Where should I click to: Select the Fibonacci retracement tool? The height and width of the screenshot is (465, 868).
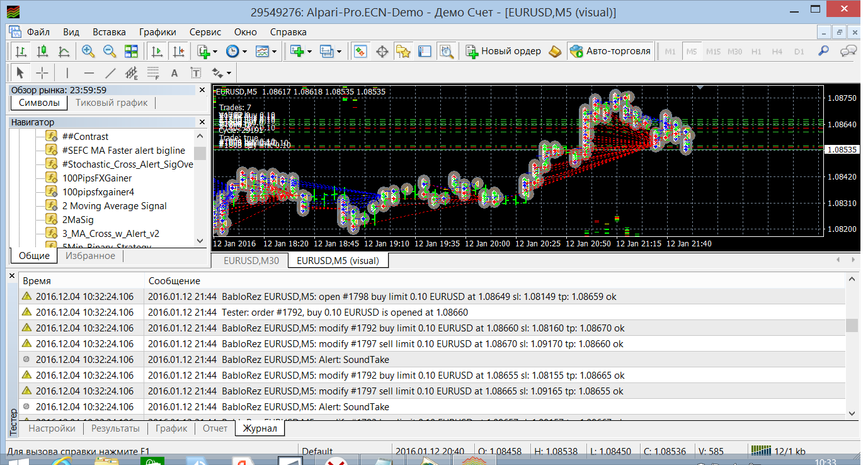click(153, 72)
